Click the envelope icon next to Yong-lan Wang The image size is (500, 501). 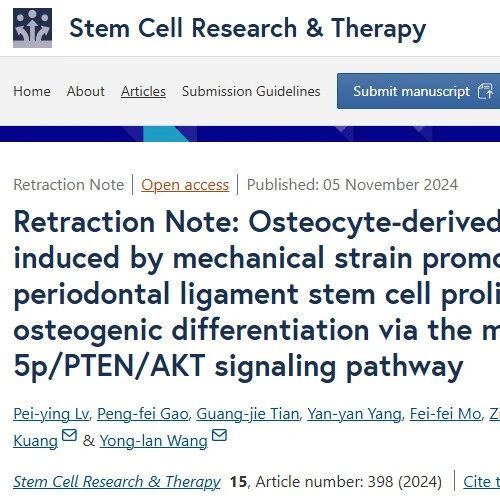click(219, 435)
